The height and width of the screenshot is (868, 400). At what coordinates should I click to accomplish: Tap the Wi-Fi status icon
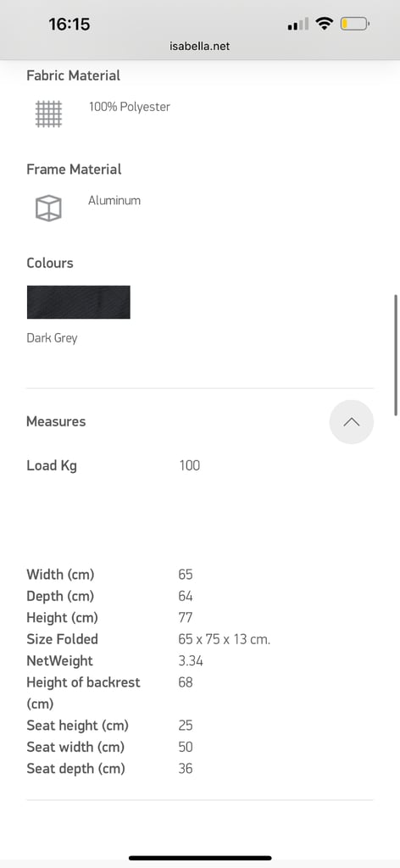click(325, 24)
